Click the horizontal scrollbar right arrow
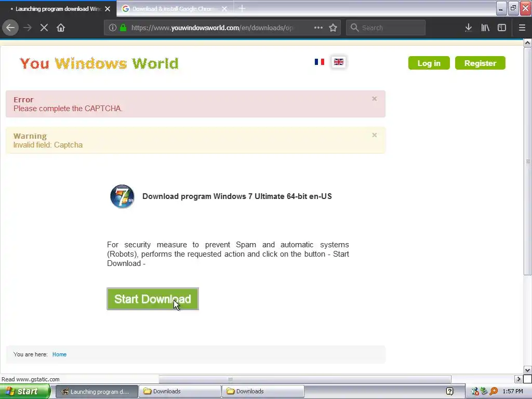Screen dimensions: 532x399 518,379
